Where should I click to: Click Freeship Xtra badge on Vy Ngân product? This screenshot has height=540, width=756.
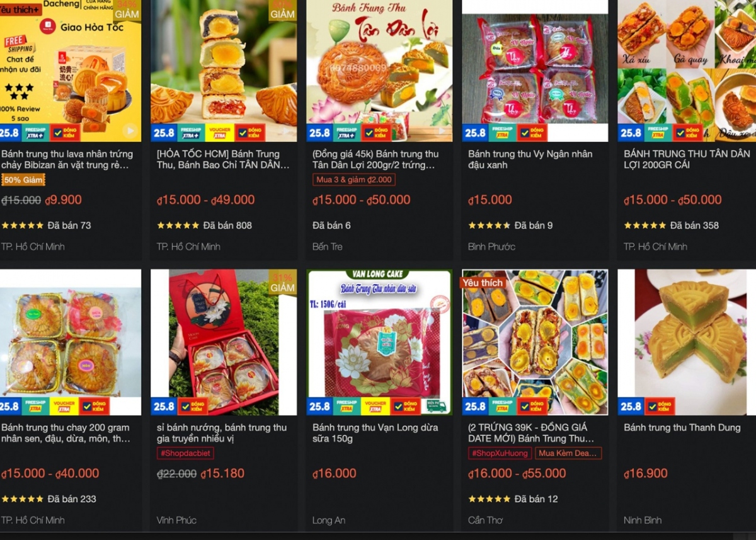(503, 133)
